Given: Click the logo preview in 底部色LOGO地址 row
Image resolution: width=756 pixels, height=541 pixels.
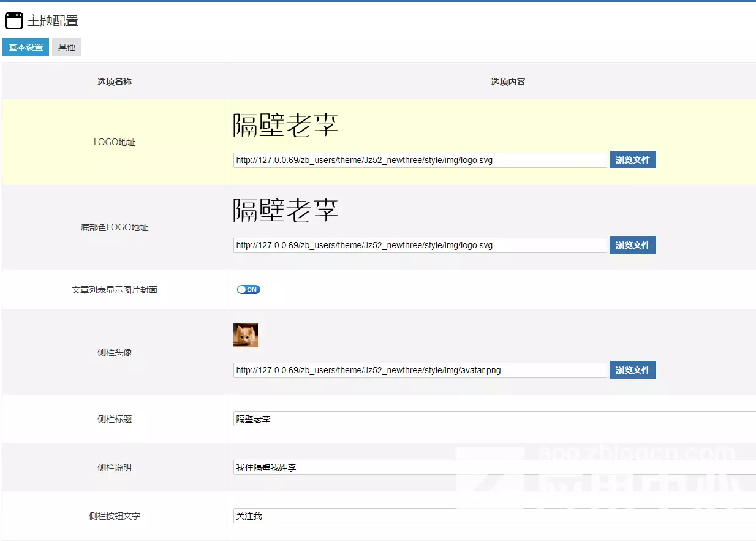Looking at the screenshot, I should pyautogui.click(x=285, y=210).
